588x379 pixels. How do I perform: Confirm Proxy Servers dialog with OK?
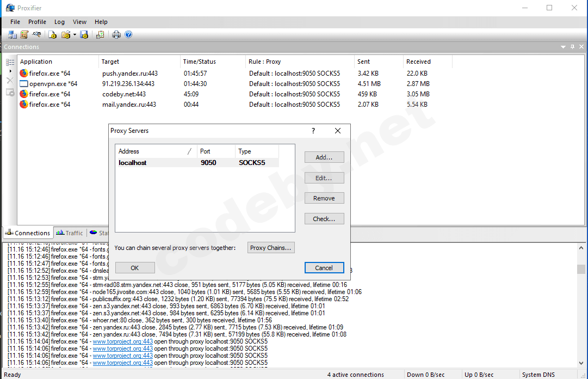134,267
